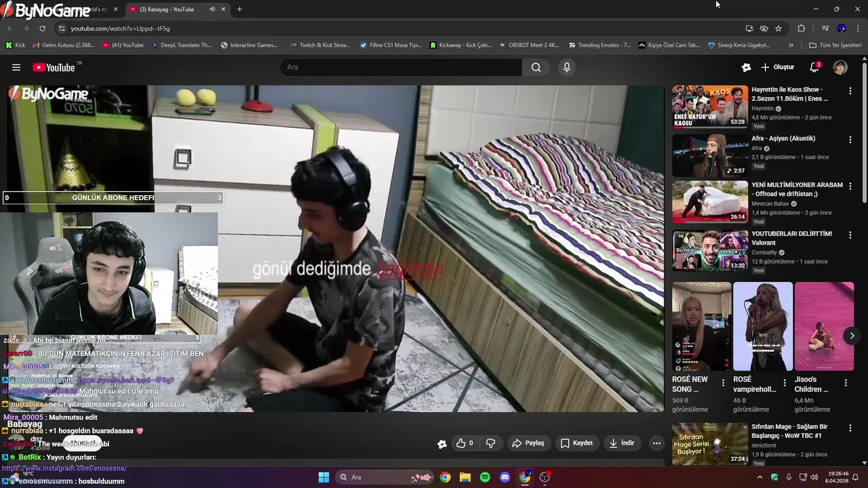
Task: Open the Interactive Games bookmark
Action: tap(249, 45)
